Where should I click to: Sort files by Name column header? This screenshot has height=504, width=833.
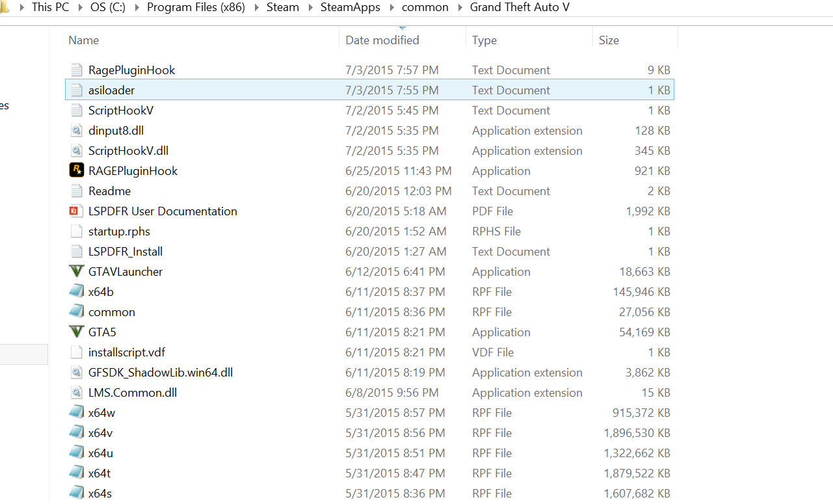84,40
